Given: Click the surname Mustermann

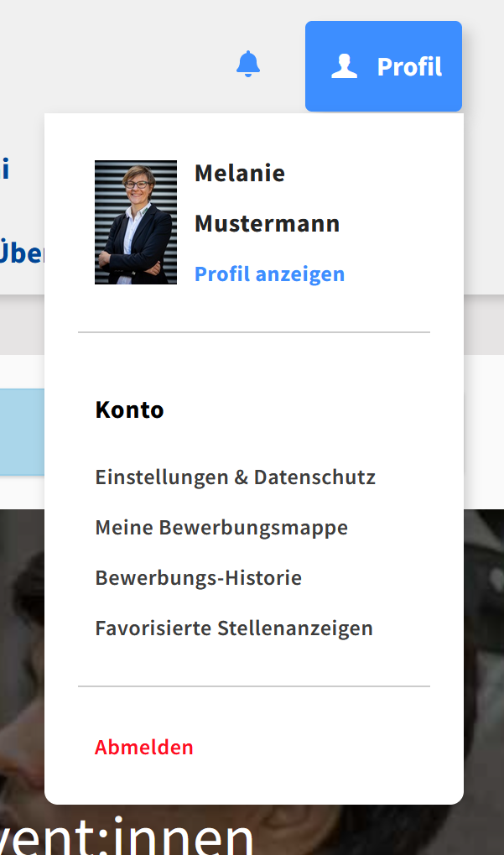Looking at the screenshot, I should pyautogui.click(x=267, y=223).
